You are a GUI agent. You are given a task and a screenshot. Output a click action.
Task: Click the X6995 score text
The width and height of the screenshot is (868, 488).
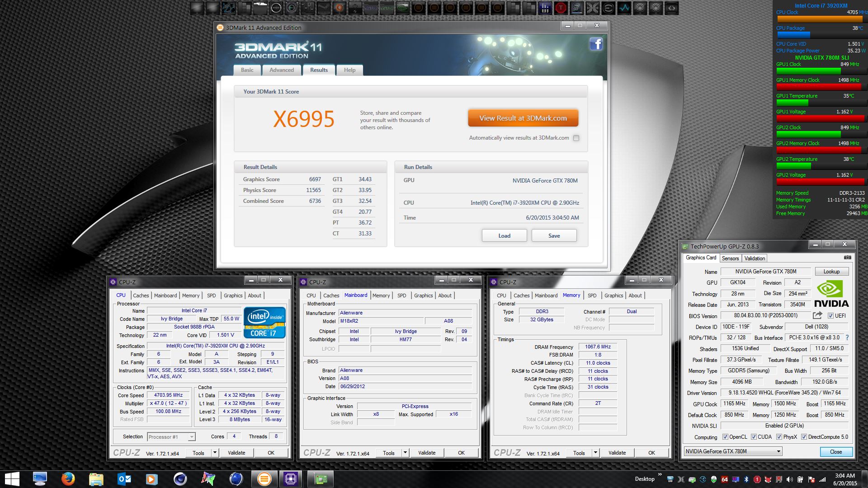[x=304, y=119]
